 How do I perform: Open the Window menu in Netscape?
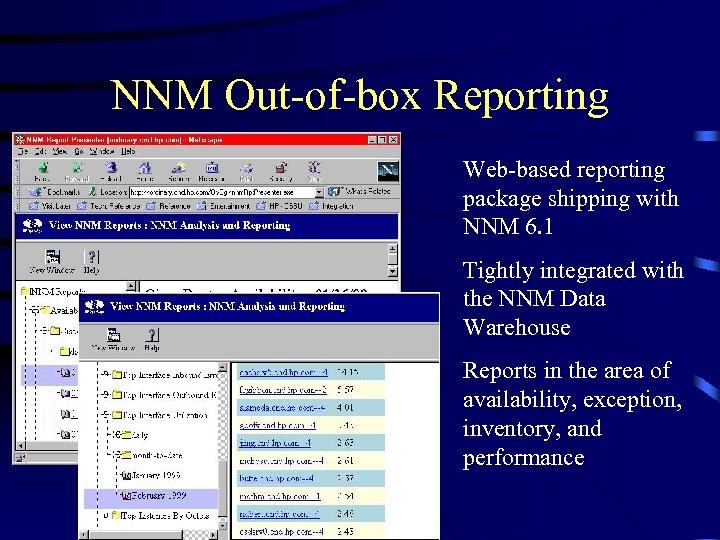coord(101,151)
